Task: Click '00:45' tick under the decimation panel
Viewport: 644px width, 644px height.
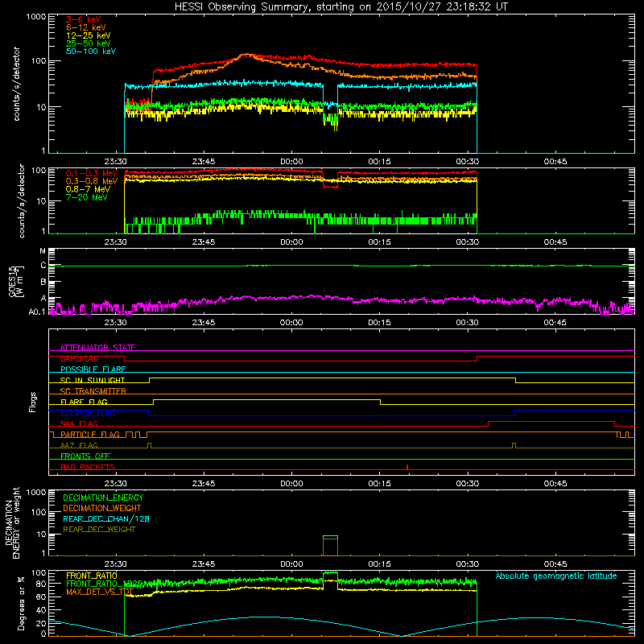Action: pos(555,564)
